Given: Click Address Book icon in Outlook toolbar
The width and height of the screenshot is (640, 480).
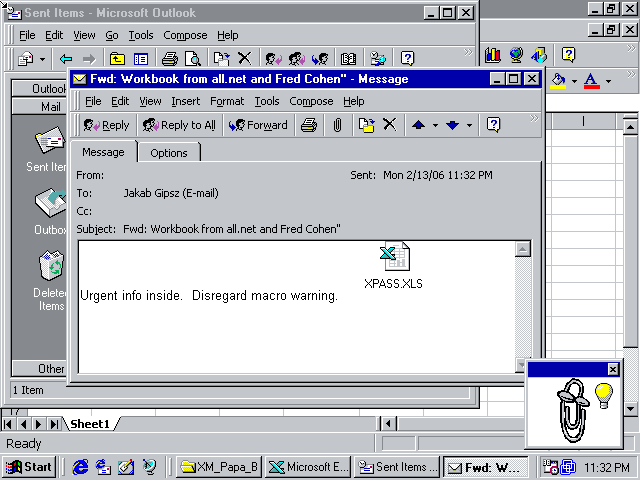Looking at the screenshot, I should pyautogui.click(x=348, y=59).
